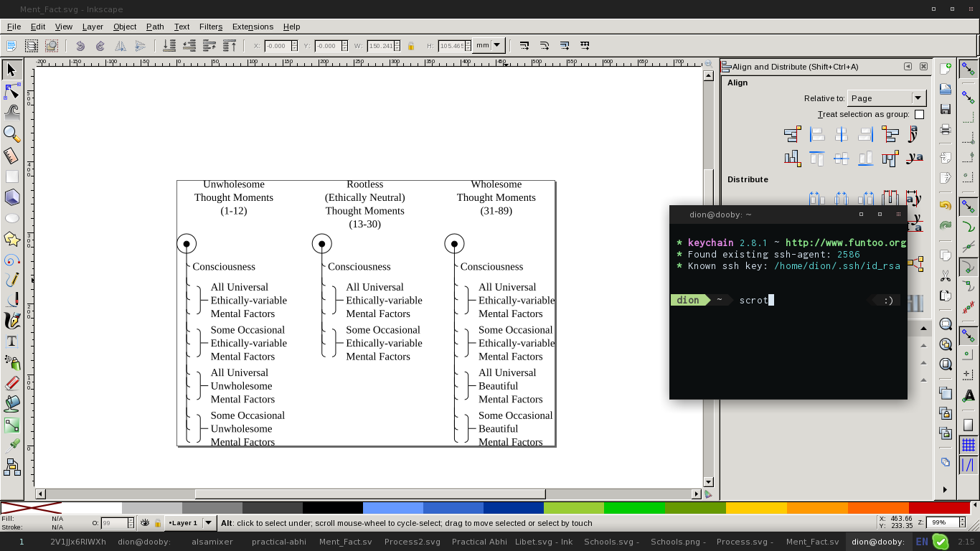980x551 pixels.
Task: Rotate selection 90° counter-clockwise
Action: click(80, 45)
